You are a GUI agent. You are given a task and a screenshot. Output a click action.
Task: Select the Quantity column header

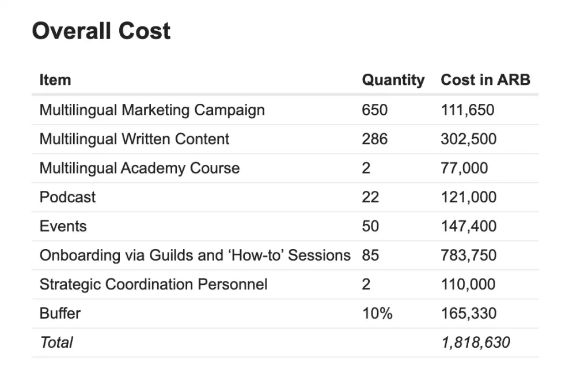coord(393,80)
